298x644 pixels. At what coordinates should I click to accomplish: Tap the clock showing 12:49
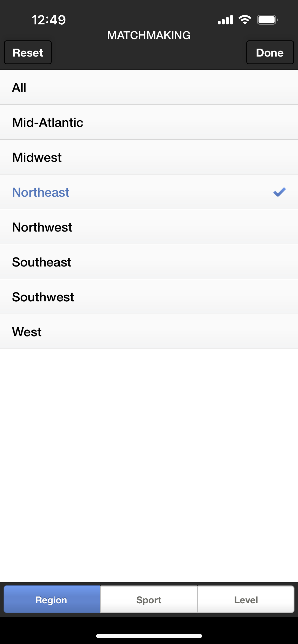point(49,20)
